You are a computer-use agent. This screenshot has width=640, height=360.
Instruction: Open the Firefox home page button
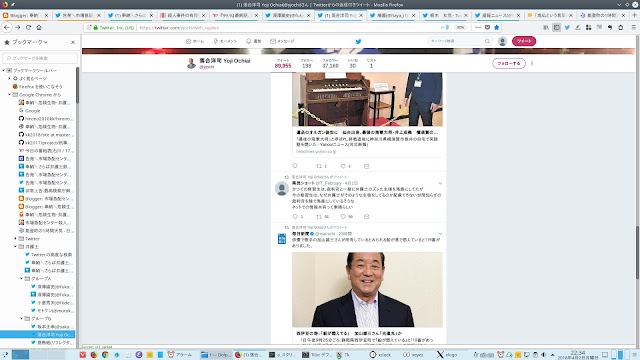coord(39,27)
